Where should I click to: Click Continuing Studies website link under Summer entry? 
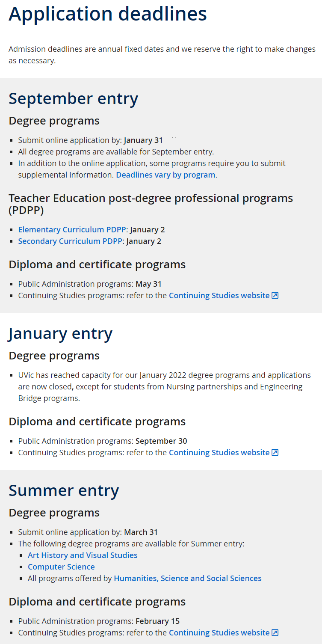click(x=219, y=632)
